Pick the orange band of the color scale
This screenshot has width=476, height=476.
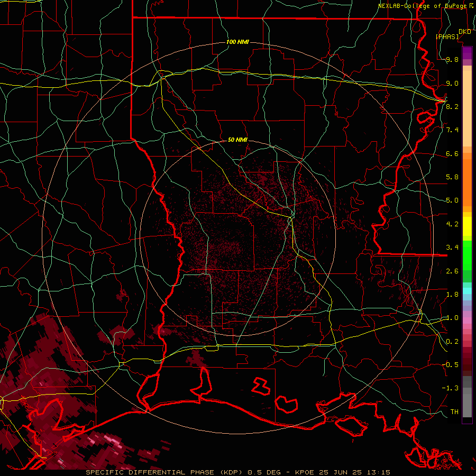click(x=467, y=182)
